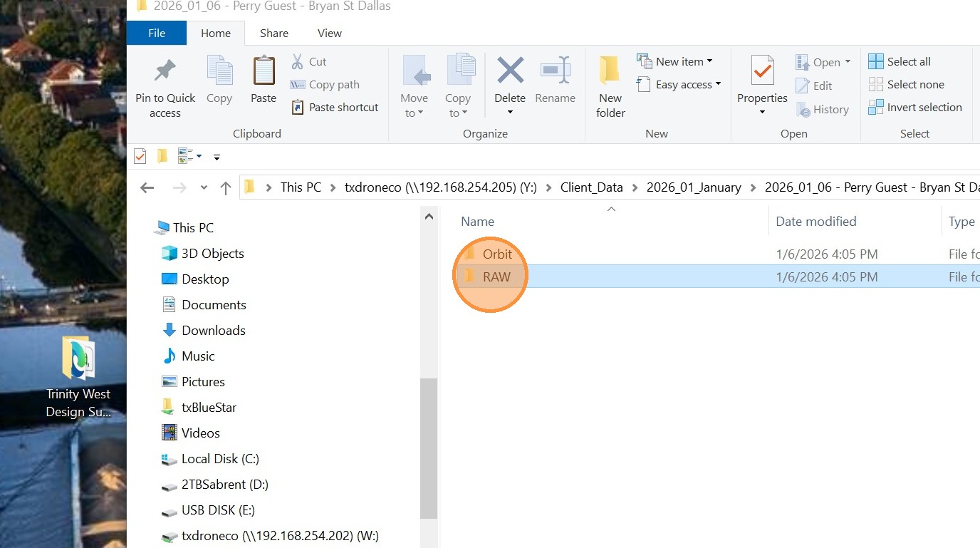The image size is (980, 548).
Task: Open the Recent locations dropdown arrow
Action: (x=204, y=188)
